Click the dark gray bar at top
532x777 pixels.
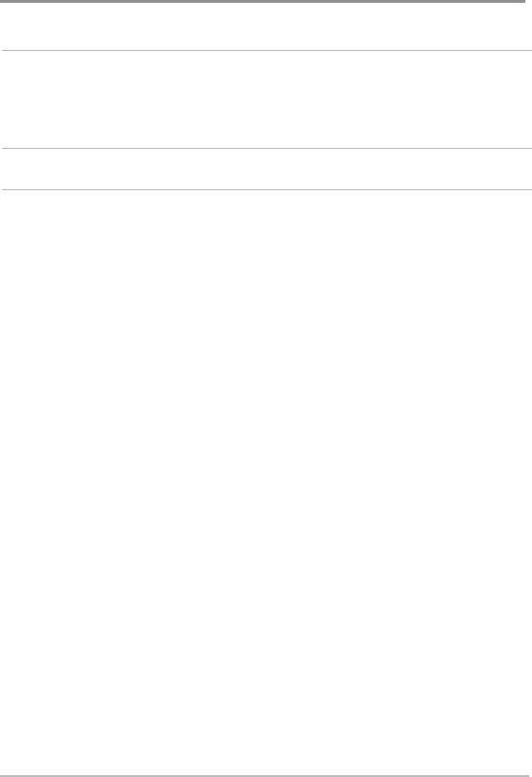point(263,2)
